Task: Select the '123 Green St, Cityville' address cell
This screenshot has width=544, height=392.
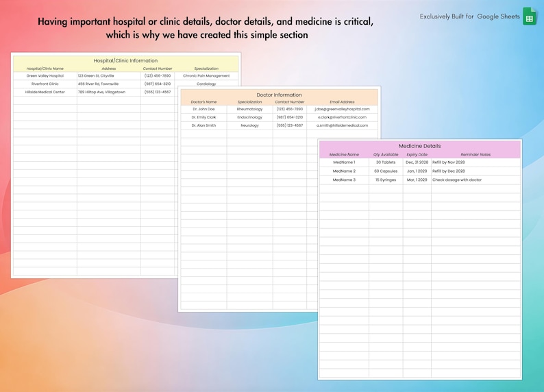Action: 109,75
